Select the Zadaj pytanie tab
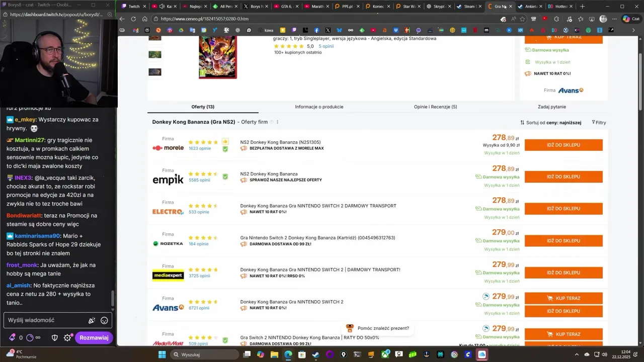644x362 pixels. (x=552, y=107)
